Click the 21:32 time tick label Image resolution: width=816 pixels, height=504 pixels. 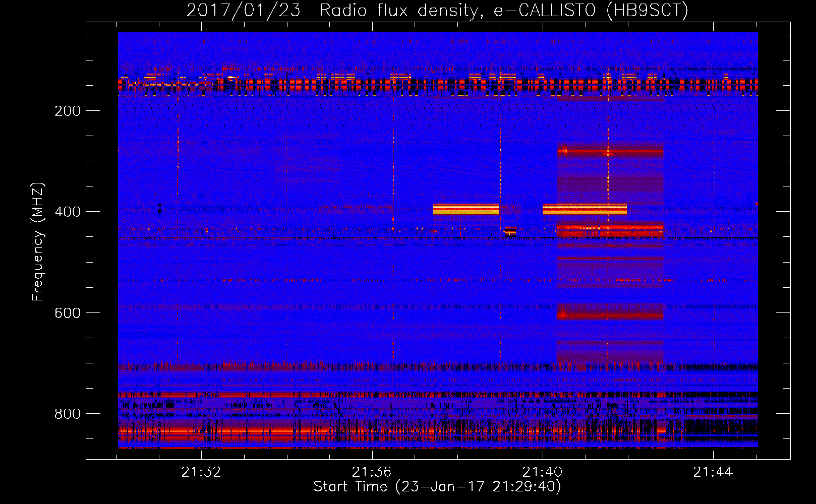pos(201,472)
